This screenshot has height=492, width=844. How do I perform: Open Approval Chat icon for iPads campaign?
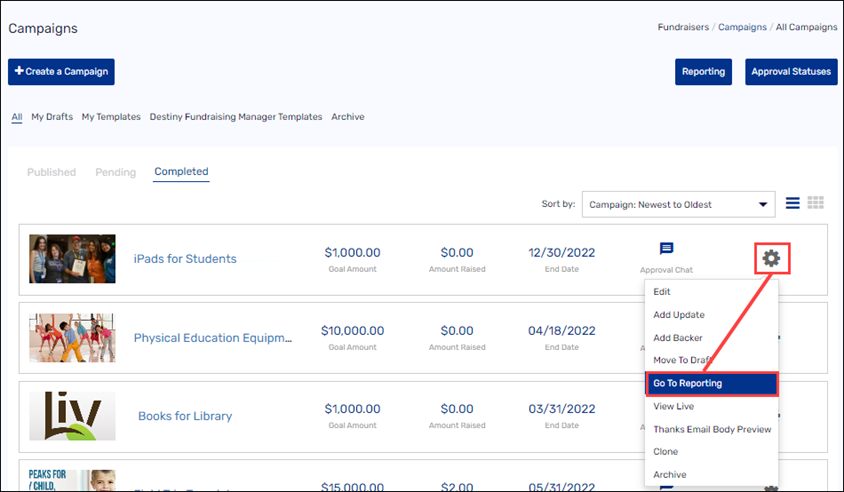coord(666,249)
